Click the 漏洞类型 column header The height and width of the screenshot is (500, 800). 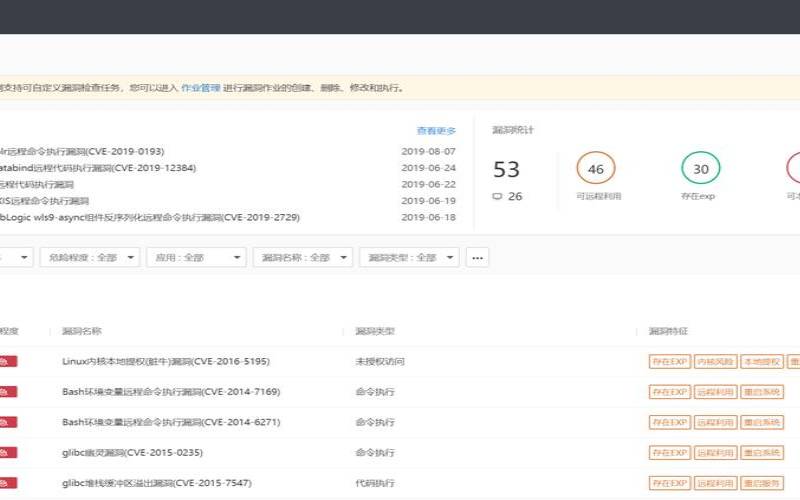[x=375, y=331]
